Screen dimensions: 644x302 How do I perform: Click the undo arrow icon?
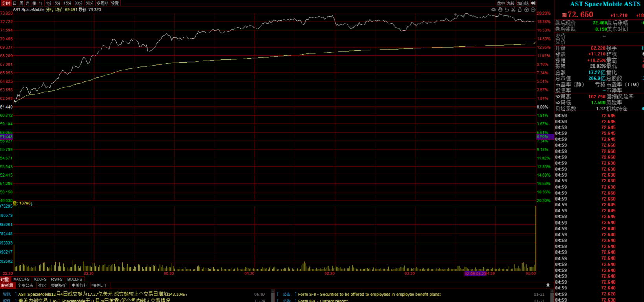[x=507, y=10]
